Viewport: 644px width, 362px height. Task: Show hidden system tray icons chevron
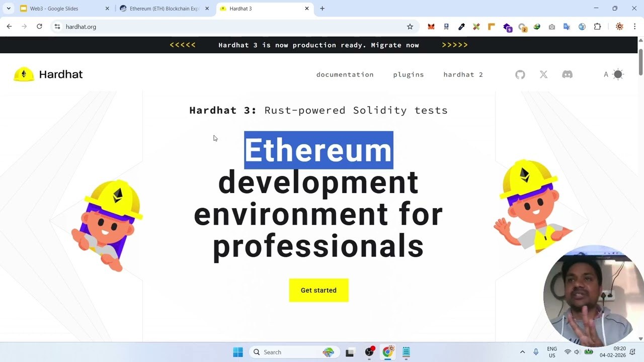click(522, 352)
